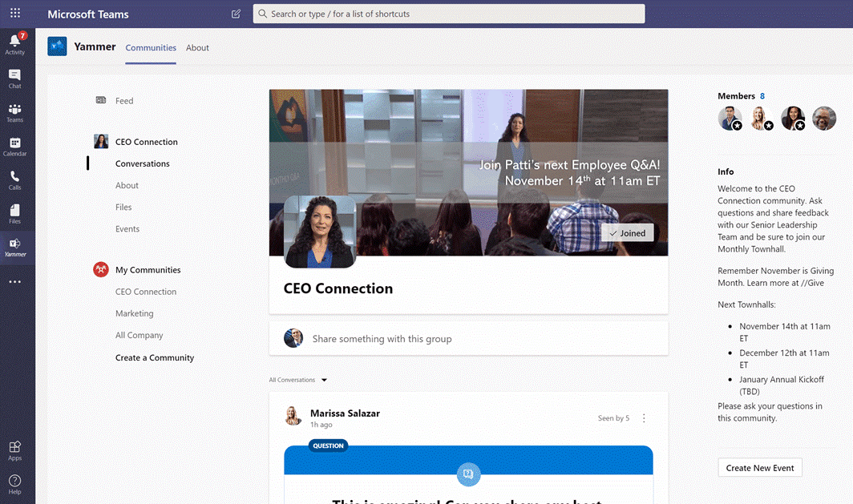The width and height of the screenshot is (853, 504).
Task: Open the Activity notifications bell
Action: 14,43
